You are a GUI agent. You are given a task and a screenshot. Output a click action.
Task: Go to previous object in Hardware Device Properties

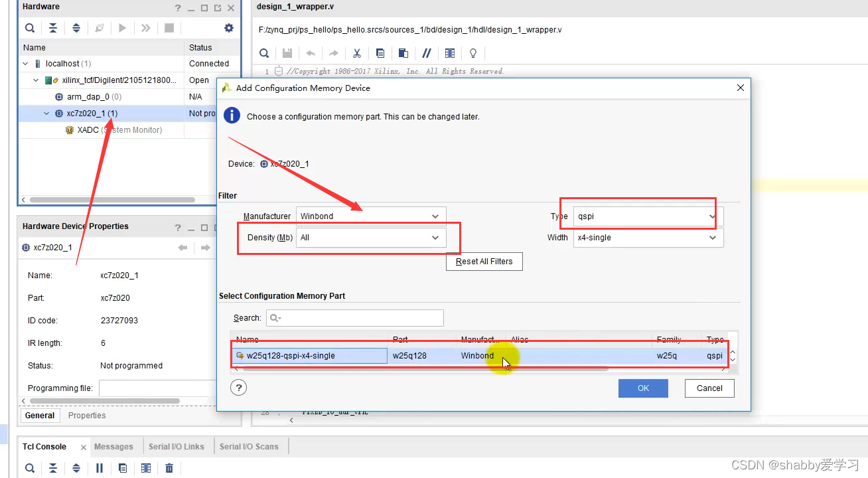[183, 248]
